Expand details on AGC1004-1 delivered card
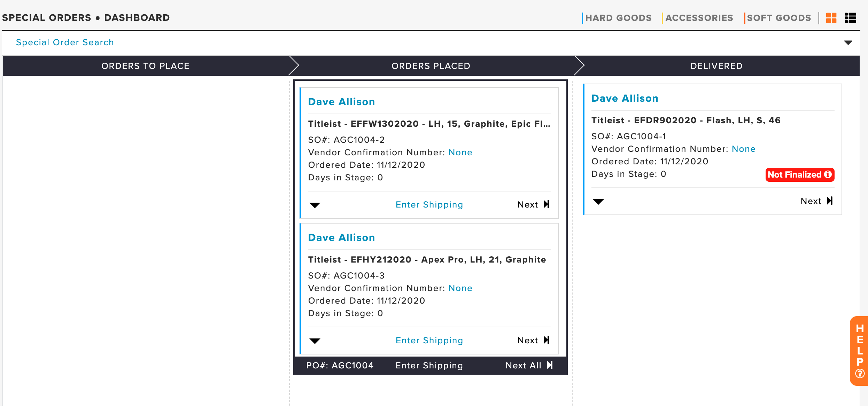This screenshot has height=406, width=868. click(x=598, y=202)
